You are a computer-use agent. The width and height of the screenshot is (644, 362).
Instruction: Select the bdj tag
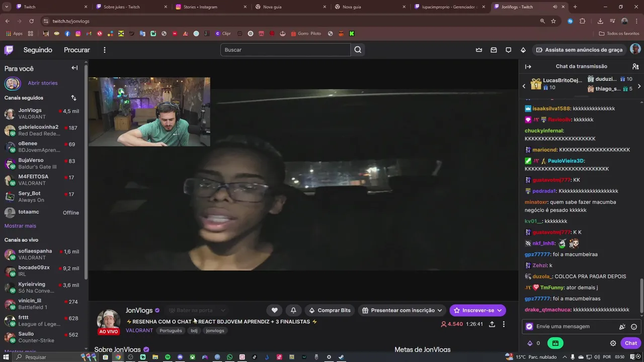pyautogui.click(x=194, y=330)
